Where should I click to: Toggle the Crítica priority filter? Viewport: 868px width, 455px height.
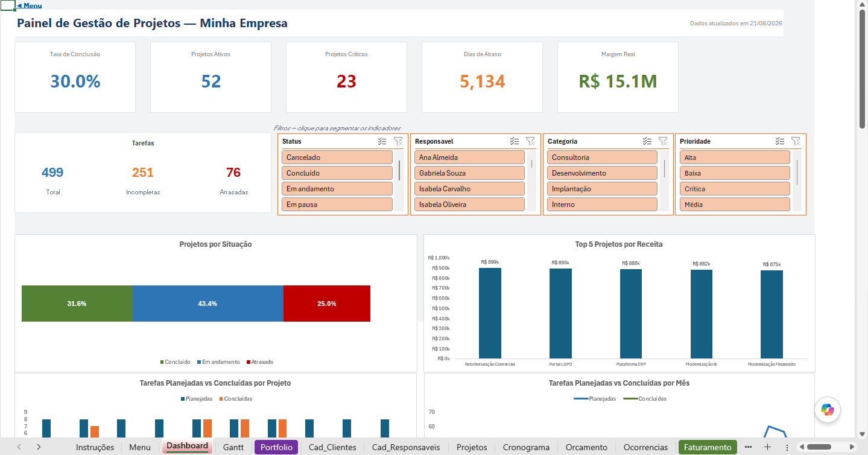coord(735,189)
